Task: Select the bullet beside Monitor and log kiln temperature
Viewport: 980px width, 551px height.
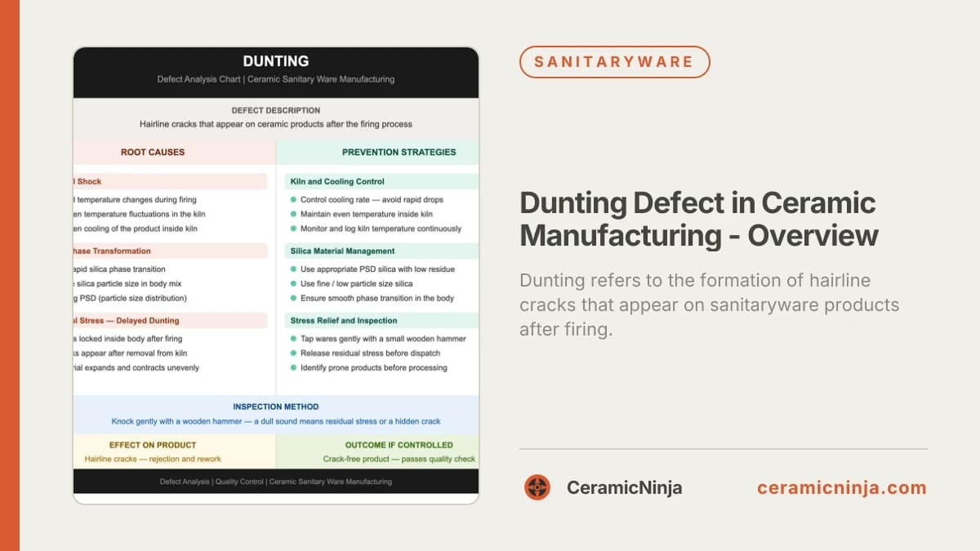Action: click(292, 229)
